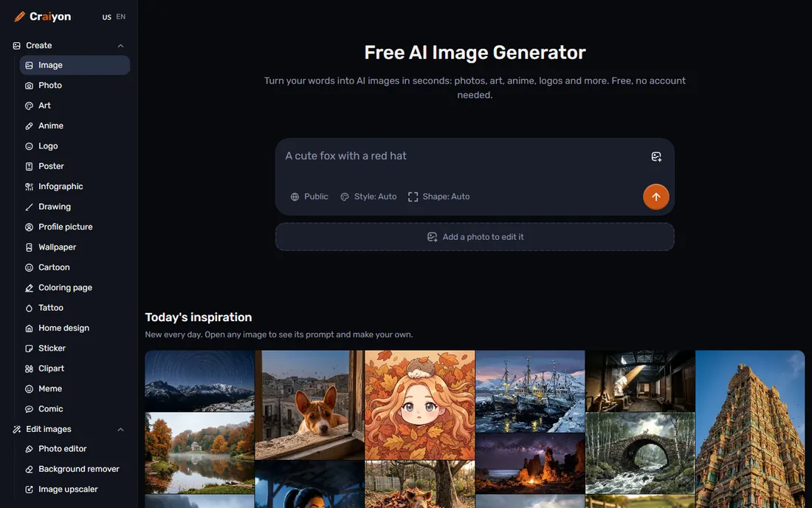Click the Craiyon brand name
The width and height of the screenshot is (812, 508).
click(50, 16)
